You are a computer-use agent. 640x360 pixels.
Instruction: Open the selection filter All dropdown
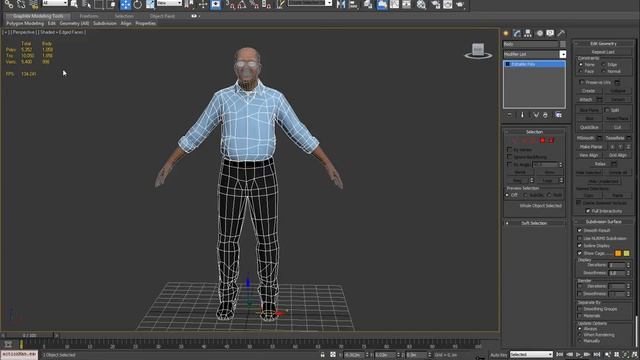[x=55, y=3]
